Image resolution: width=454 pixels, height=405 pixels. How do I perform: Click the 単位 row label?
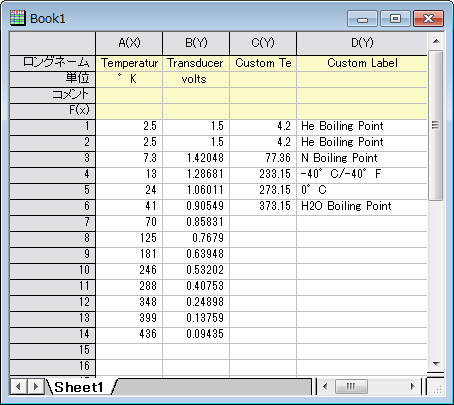click(53, 79)
